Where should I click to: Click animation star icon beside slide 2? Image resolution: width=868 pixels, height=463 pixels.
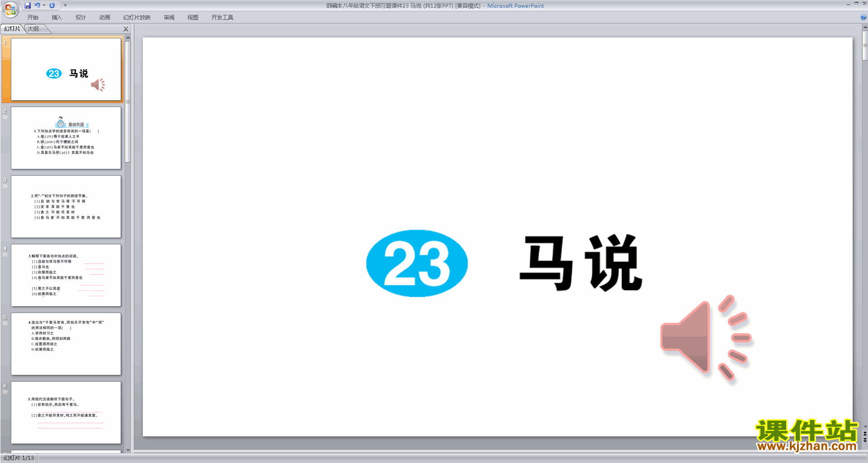point(5,117)
